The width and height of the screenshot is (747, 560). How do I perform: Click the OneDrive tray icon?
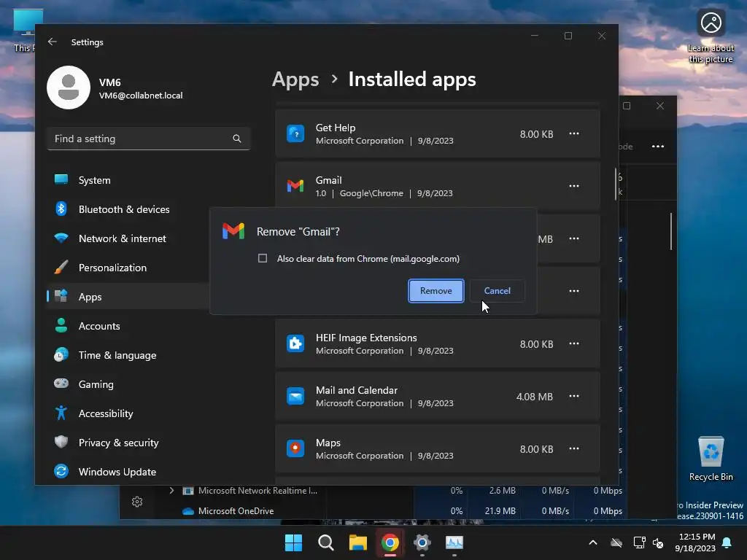tap(616, 542)
